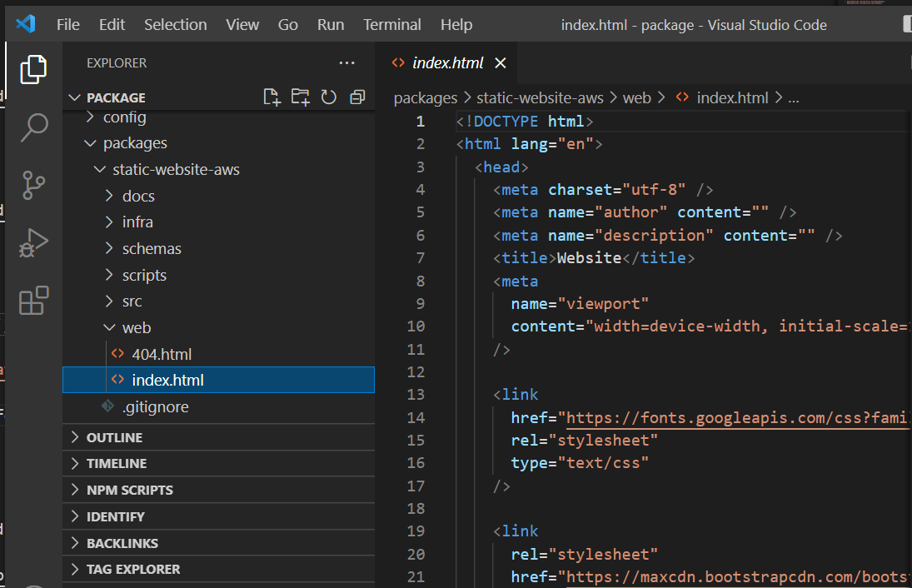
Task: Expand the OUTLINE panel
Action: click(218, 436)
